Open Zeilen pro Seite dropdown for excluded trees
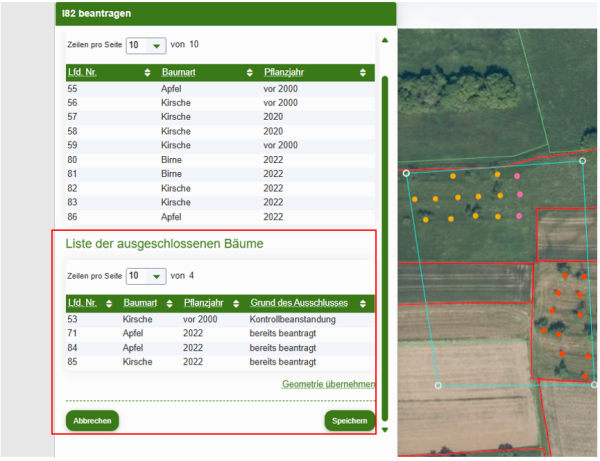600x461 pixels. (x=146, y=276)
